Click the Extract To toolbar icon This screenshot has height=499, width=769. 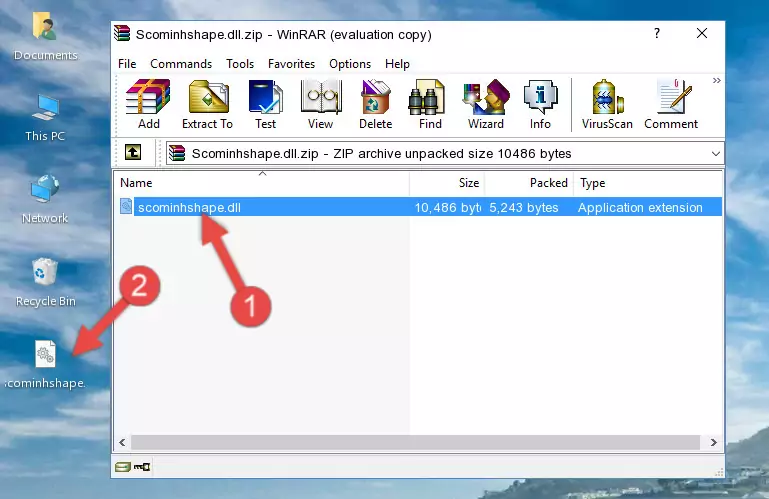pyautogui.click(x=207, y=104)
